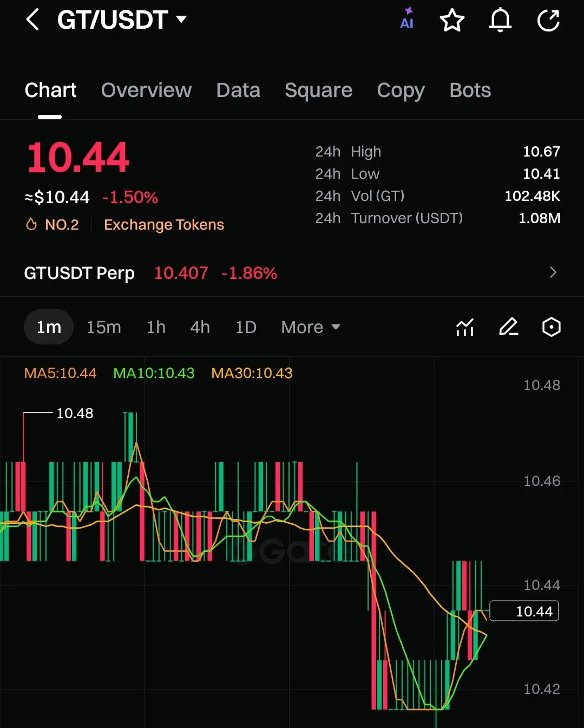This screenshot has width=584, height=728.
Task: Share the chart using share icon
Action: pos(548,21)
